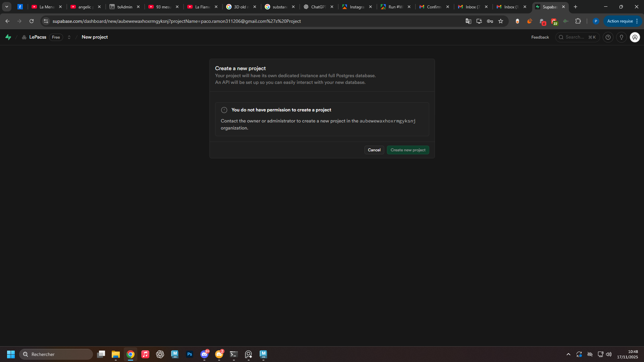Click the Create new project button

(408, 150)
